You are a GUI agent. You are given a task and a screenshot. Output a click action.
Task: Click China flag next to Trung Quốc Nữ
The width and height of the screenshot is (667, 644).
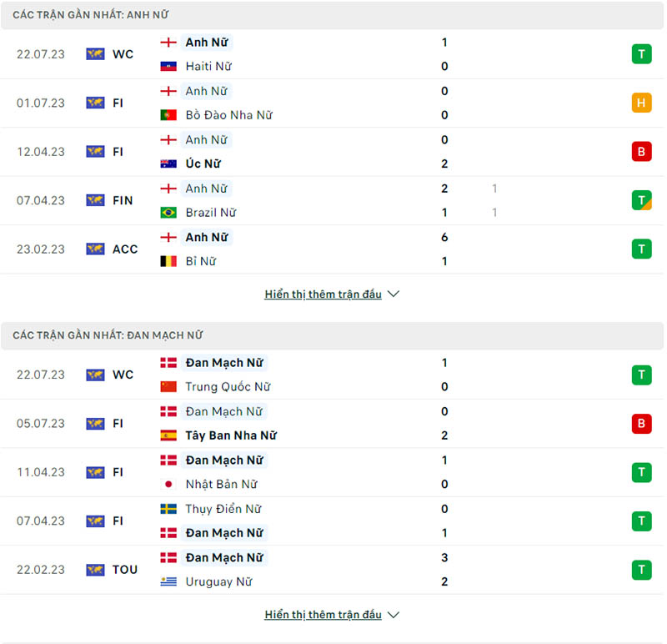click(168, 387)
